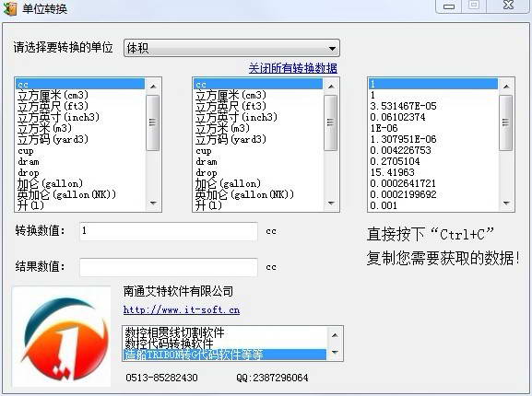Select cc in the source unit list

(80, 84)
